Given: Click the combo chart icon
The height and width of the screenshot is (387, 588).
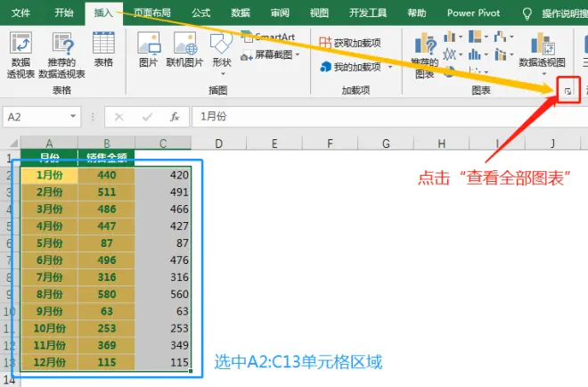Looking at the screenshot, I should point(501,54).
